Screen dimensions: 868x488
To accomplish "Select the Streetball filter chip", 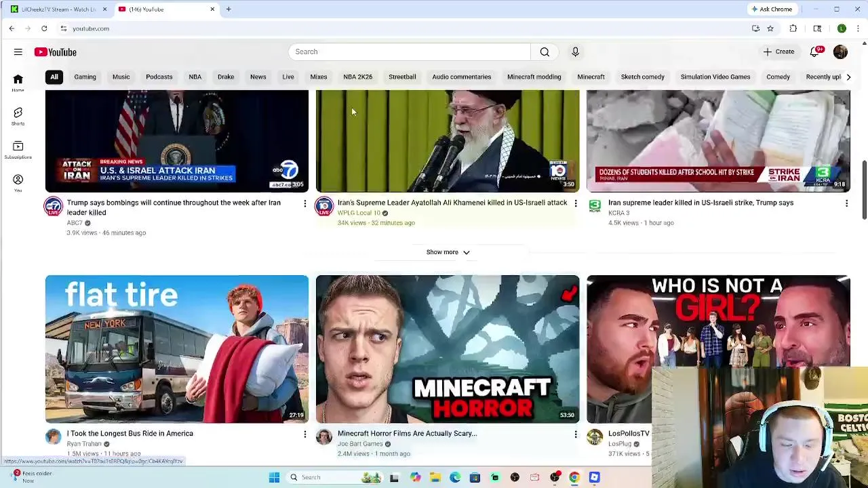I will click(402, 77).
